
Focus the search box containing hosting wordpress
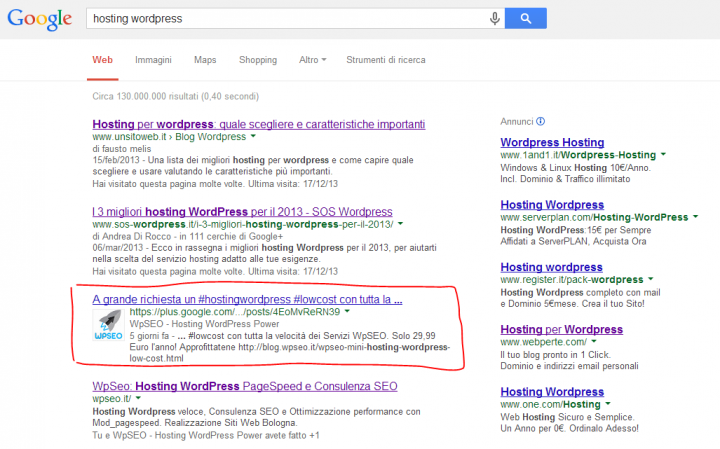point(296,18)
